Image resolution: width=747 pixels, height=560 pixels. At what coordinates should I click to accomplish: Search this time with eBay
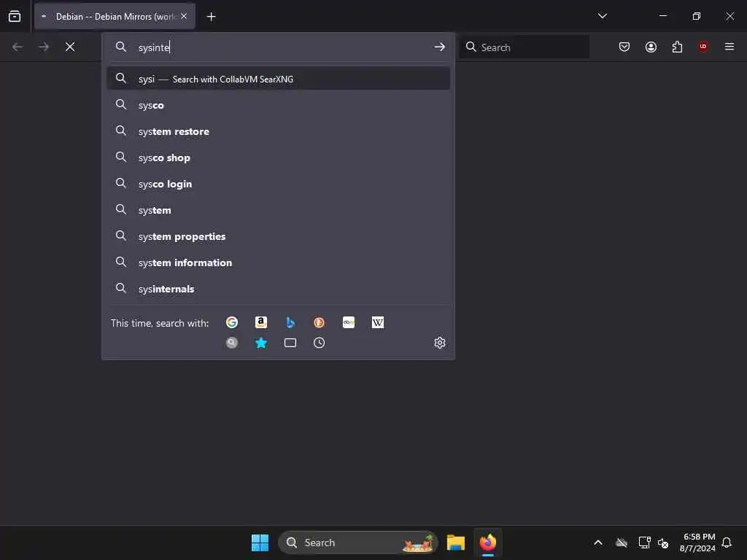349,322
